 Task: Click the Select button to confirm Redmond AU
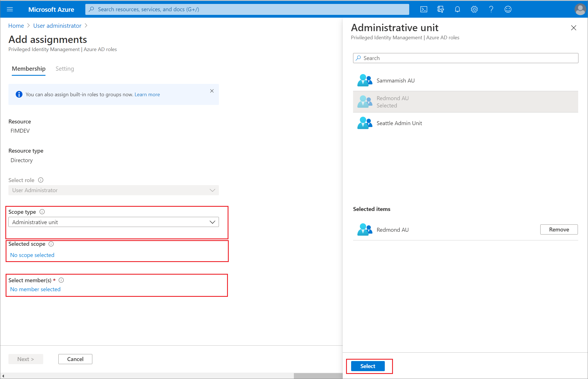(368, 366)
